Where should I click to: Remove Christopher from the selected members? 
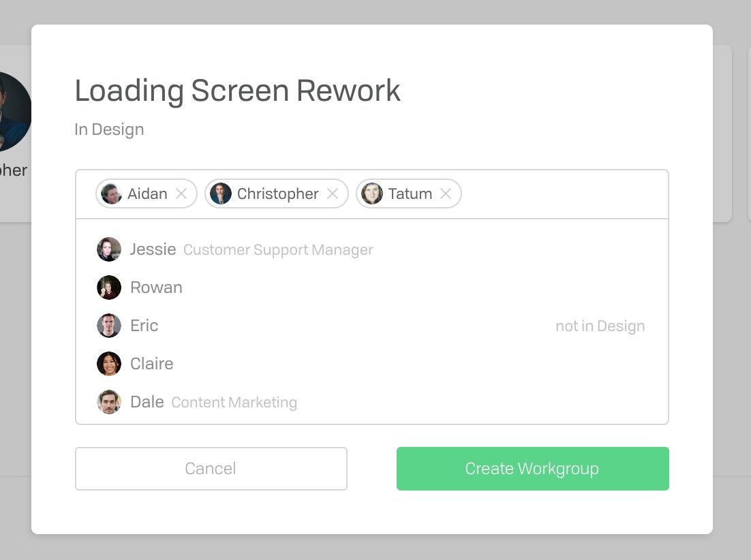pos(333,194)
